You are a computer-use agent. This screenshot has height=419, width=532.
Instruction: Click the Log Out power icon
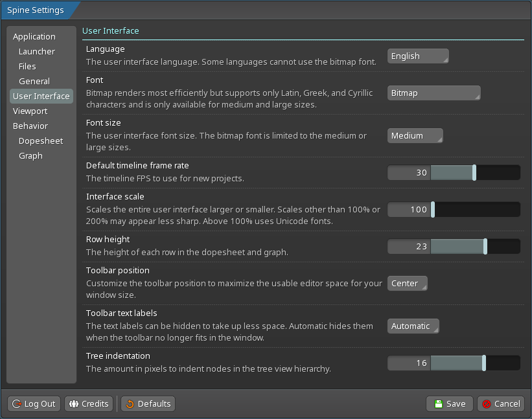pyautogui.click(x=17, y=404)
